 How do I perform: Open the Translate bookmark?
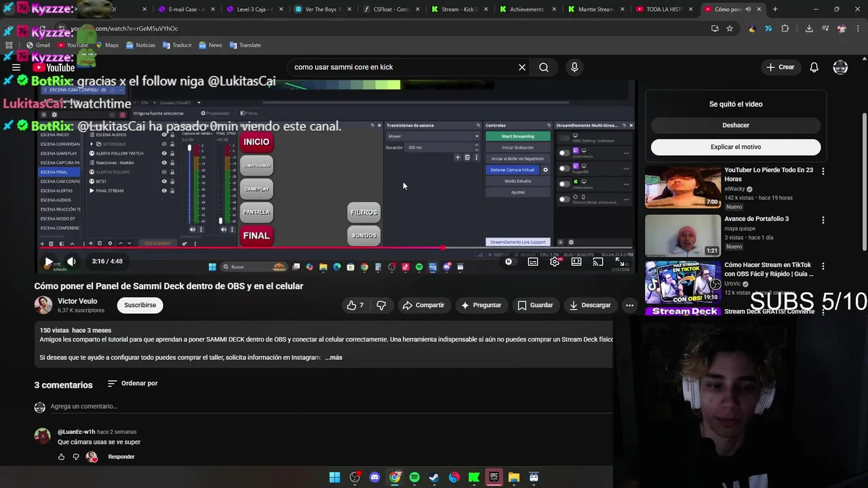pos(245,45)
